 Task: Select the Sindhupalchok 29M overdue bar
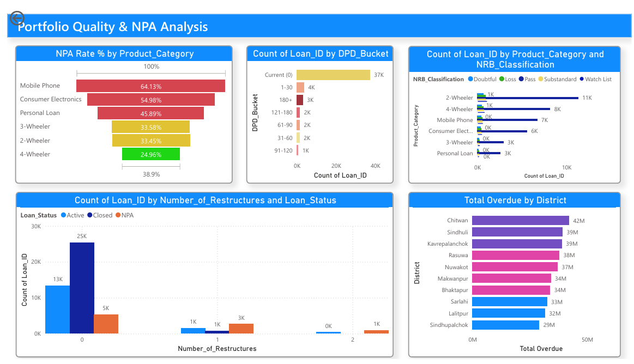tap(505, 325)
